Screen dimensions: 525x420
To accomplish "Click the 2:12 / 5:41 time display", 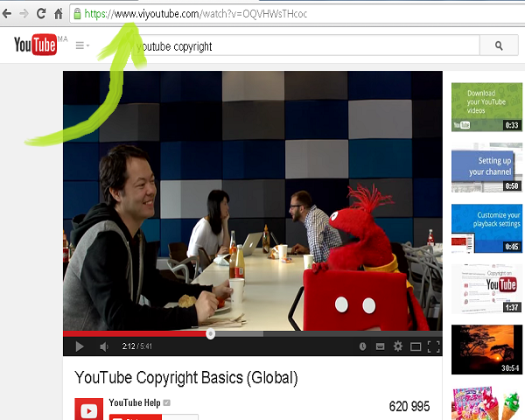I will [137, 346].
